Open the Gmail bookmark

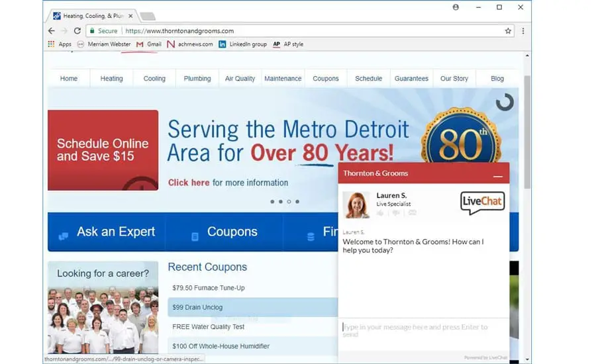point(149,44)
